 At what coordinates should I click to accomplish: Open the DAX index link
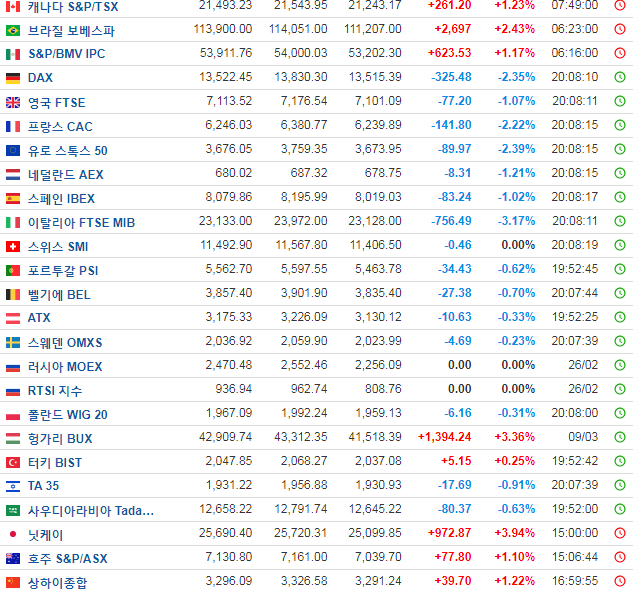click(40, 78)
